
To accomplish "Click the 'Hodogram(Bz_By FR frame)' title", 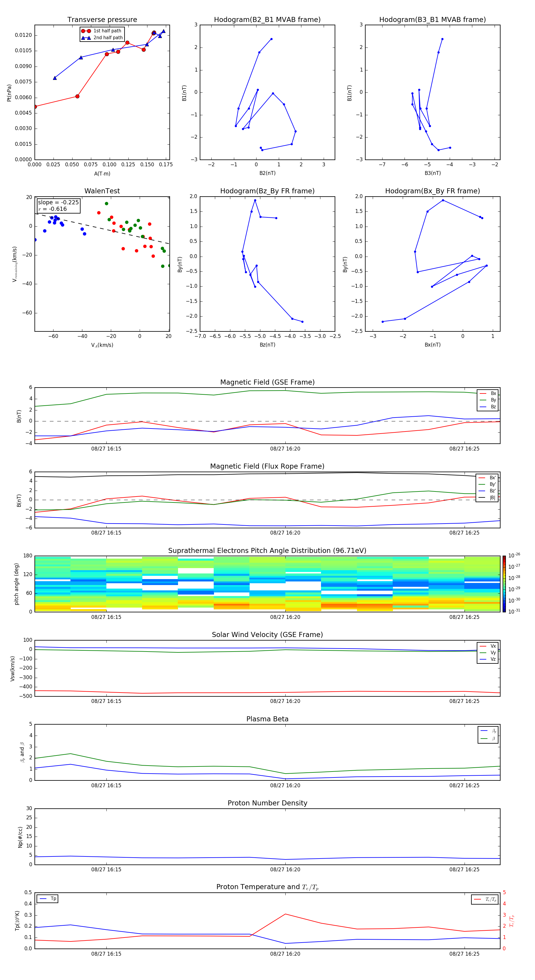I will click(267, 191).
